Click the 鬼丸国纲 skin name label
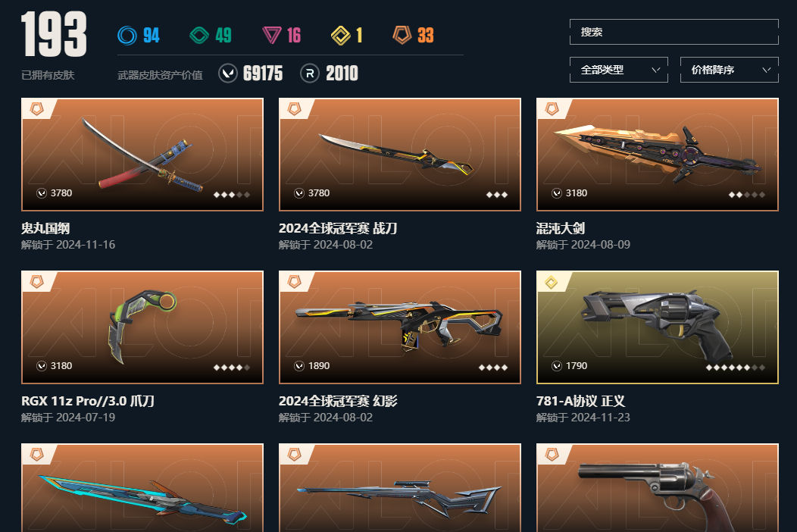The height and width of the screenshot is (532, 797). 45,228
